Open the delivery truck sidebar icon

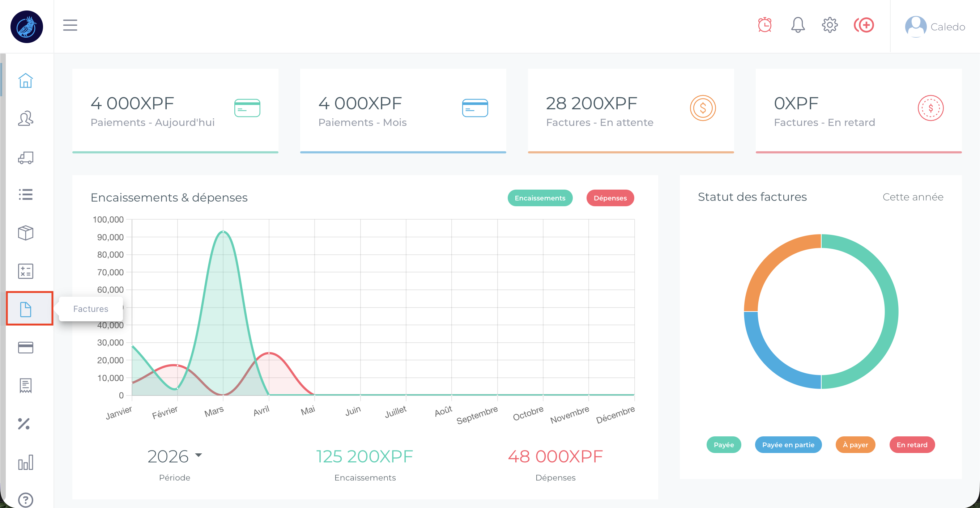25,157
